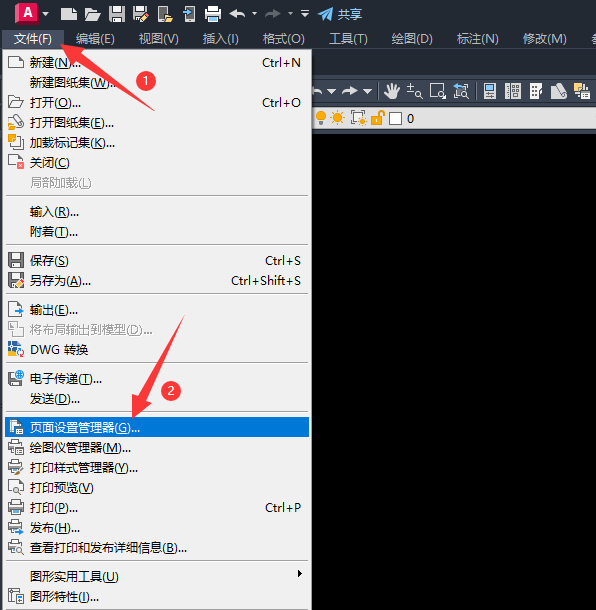The width and height of the screenshot is (596, 610).
Task: Open the 编辑(E) menu
Action: click(95, 39)
